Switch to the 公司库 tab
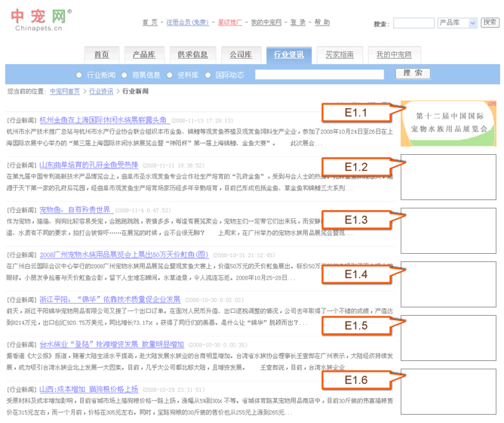This screenshot has width=504, height=423. [241, 55]
